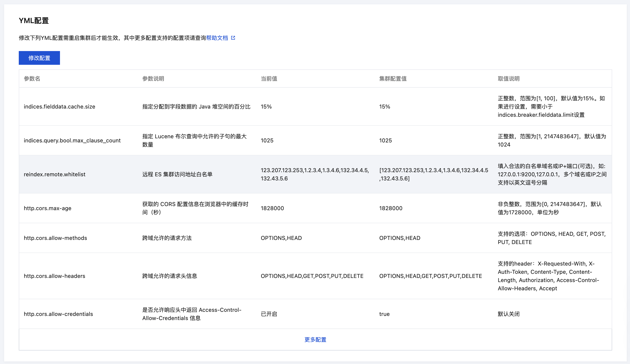Image resolution: width=630 pixels, height=364 pixels.
Task: Click the 参数说明 column header
Action: point(153,79)
